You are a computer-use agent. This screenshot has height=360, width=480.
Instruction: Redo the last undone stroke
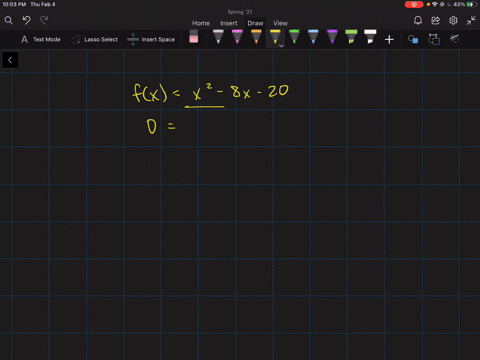44,21
